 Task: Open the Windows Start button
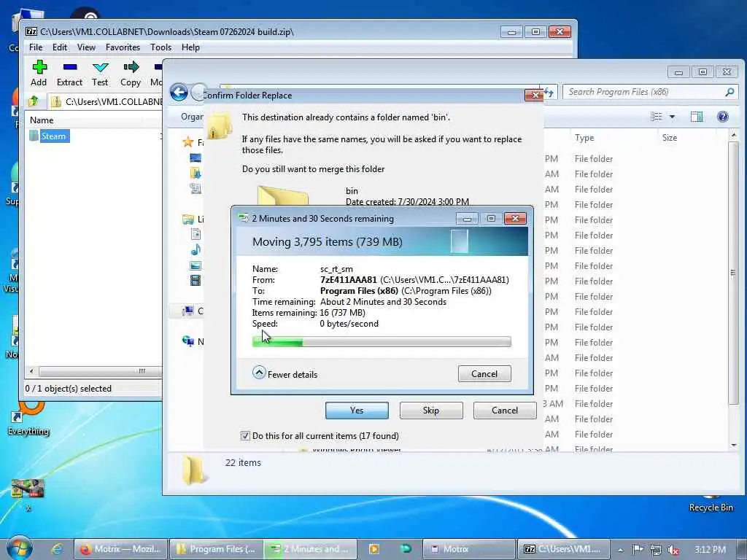tap(20, 548)
